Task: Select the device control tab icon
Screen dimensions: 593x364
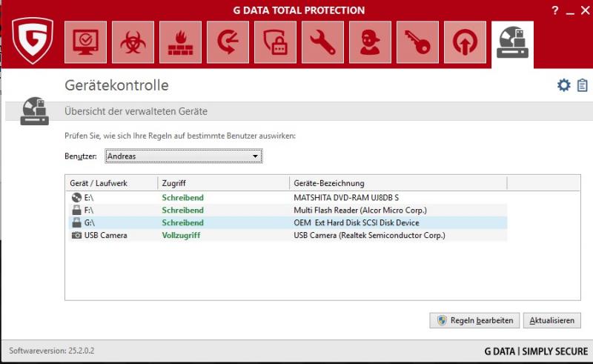Action: [512, 44]
